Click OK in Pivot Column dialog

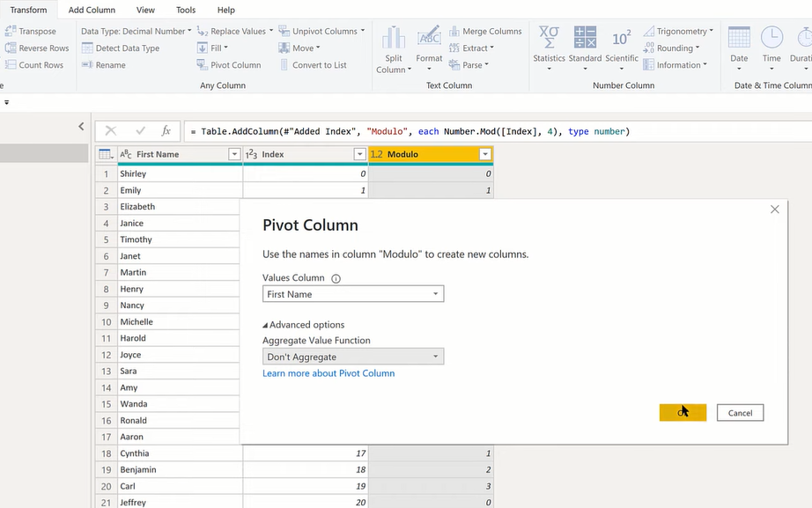coord(683,413)
